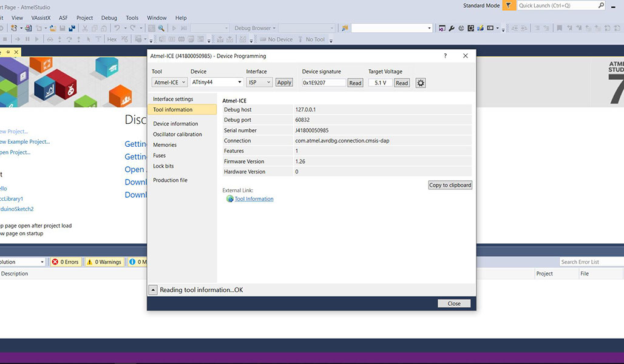Select Oscillator calibration section
624x364 pixels.
pyautogui.click(x=182, y=135)
